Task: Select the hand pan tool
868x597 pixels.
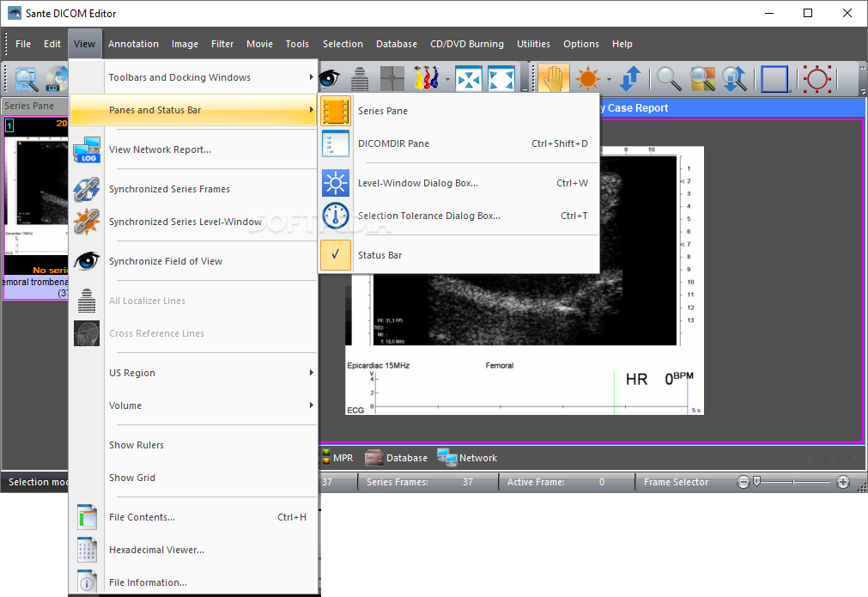Action: coord(554,79)
